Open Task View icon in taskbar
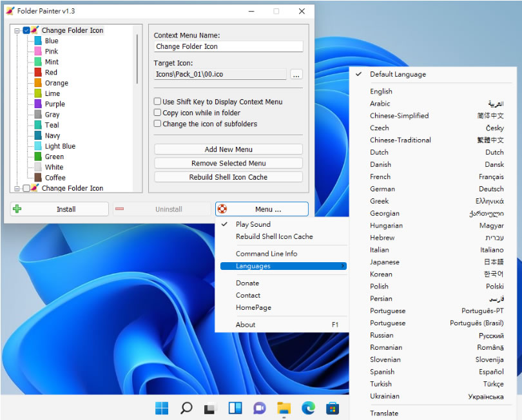Viewport: 522px width, 420px height. 209,408
